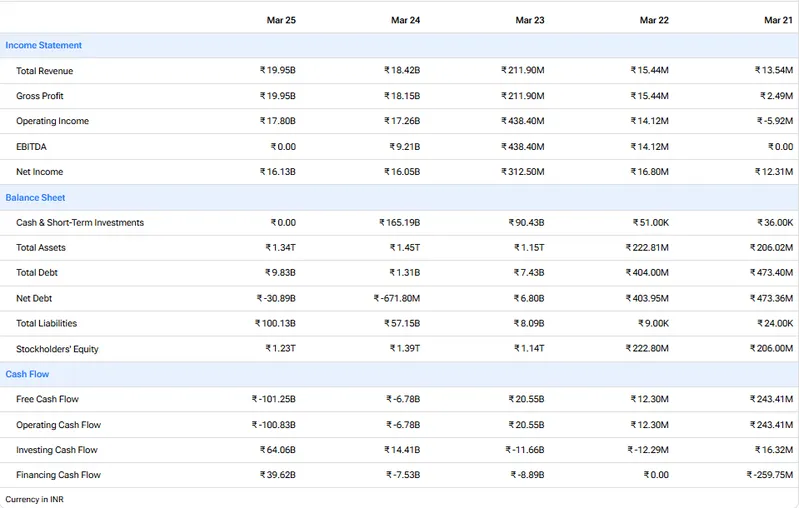Image resolution: width=799 pixels, height=508 pixels.
Task: Click the Free Cash Flow row label
Action: point(47,399)
